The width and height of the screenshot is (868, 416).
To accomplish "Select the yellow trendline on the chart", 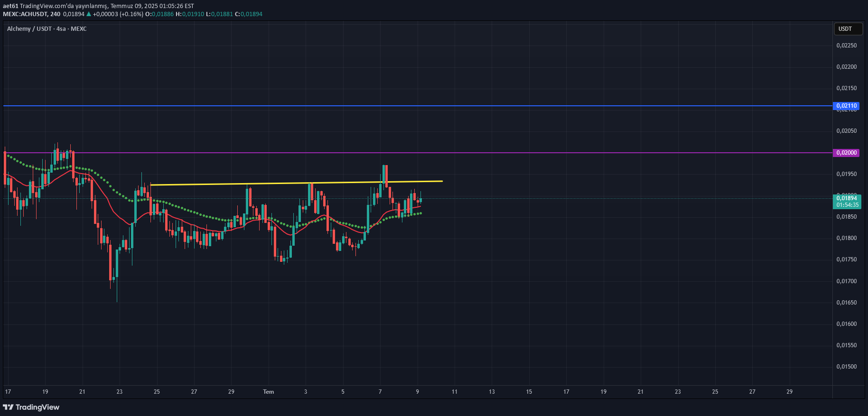I will coord(297,183).
